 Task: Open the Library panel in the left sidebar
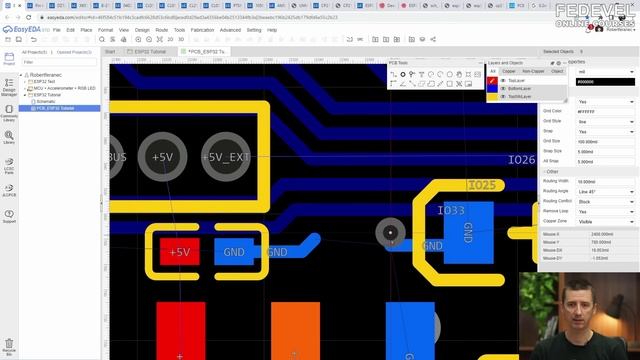[x=9, y=138]
